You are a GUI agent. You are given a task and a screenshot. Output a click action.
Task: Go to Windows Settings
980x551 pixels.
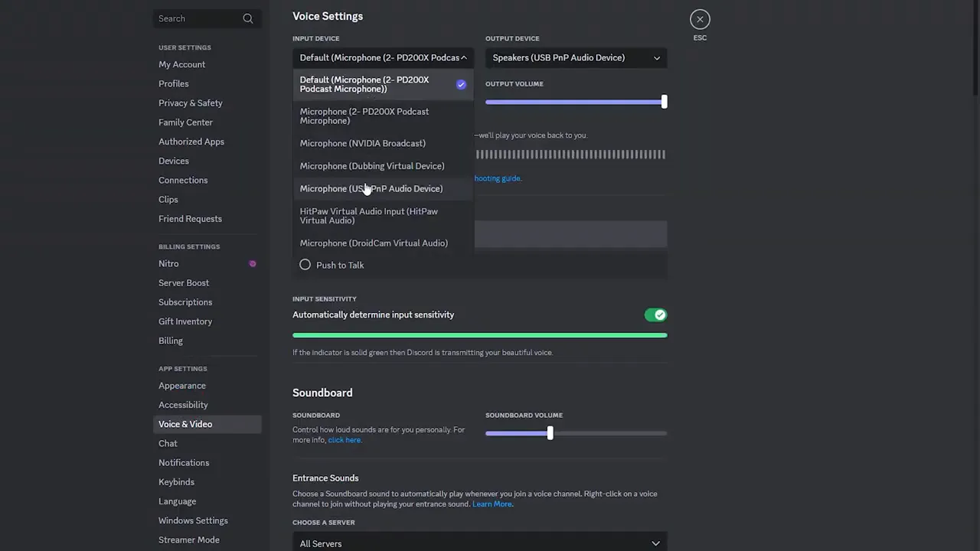click(x=207, y=520)
